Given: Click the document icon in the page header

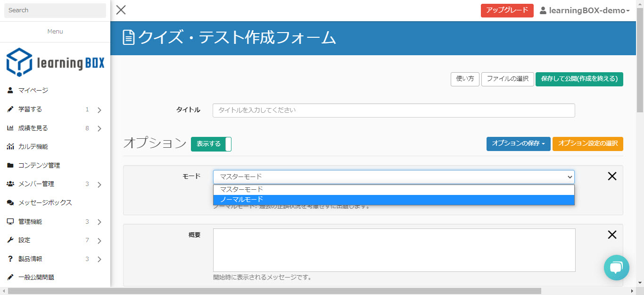Looking at the screenshot, I should 128,37.
